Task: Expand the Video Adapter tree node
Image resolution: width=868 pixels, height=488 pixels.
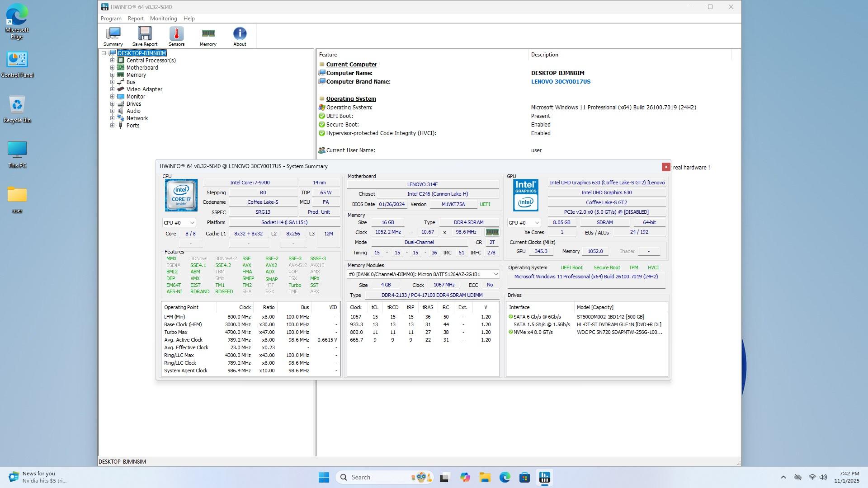Action: (113, 89)
